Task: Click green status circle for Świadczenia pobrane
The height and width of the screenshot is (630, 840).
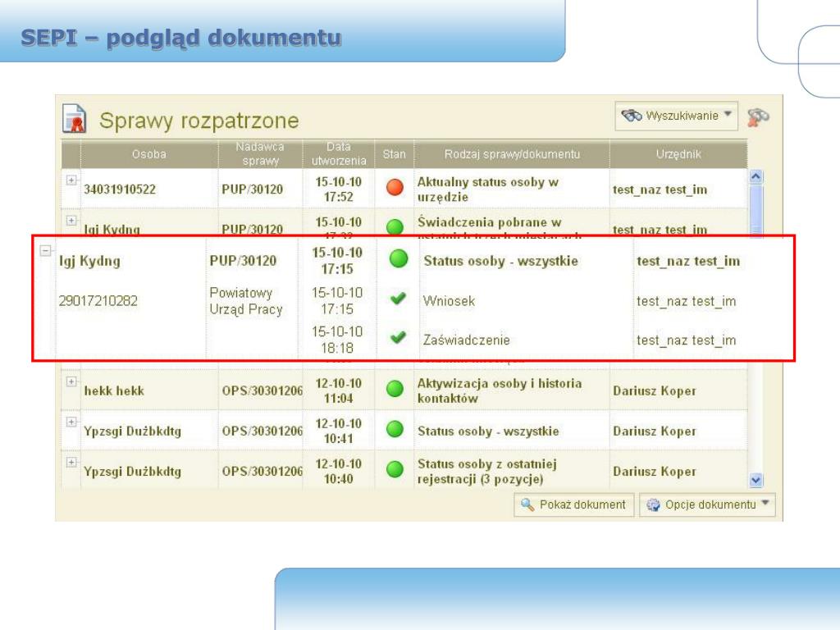Action: [x=395, y=227]
